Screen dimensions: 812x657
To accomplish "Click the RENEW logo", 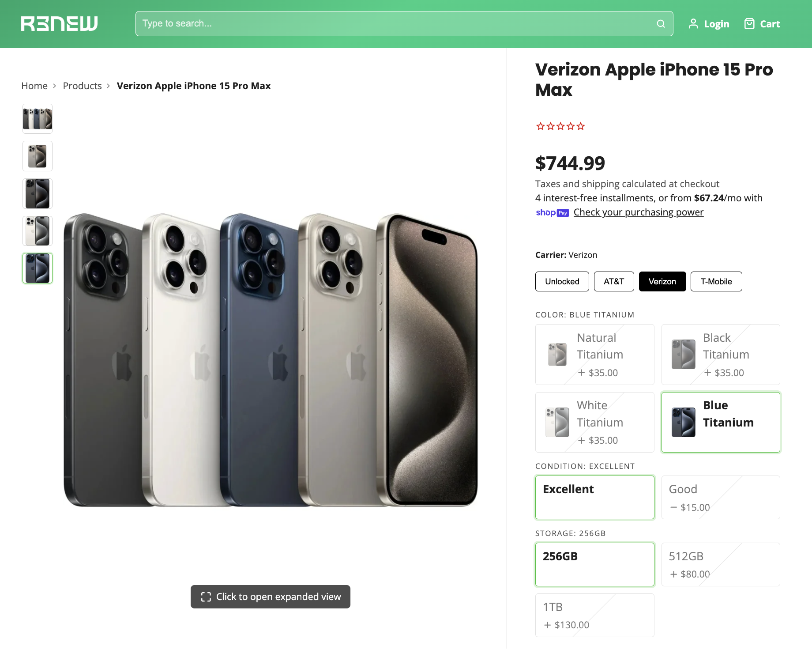I will point(59,23).
